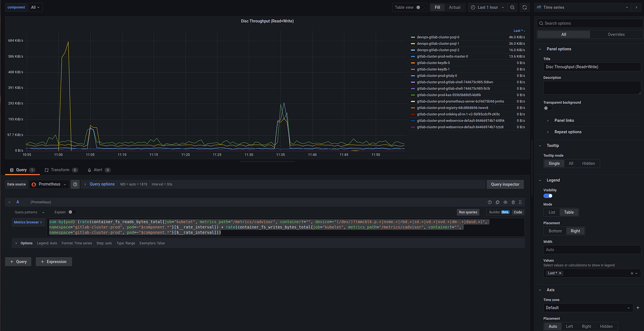Grab query A drag handle icon
The image size is (644, 331).
click(521, 202)
